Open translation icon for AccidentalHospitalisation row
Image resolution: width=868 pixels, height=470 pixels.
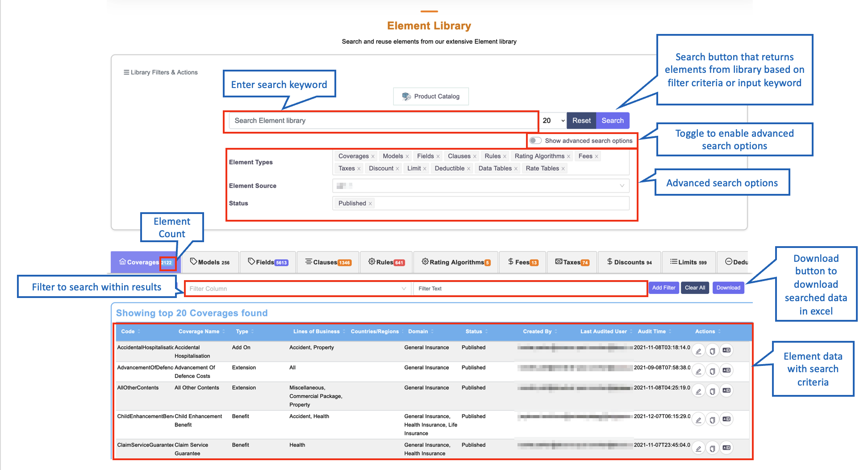(726, 350)
